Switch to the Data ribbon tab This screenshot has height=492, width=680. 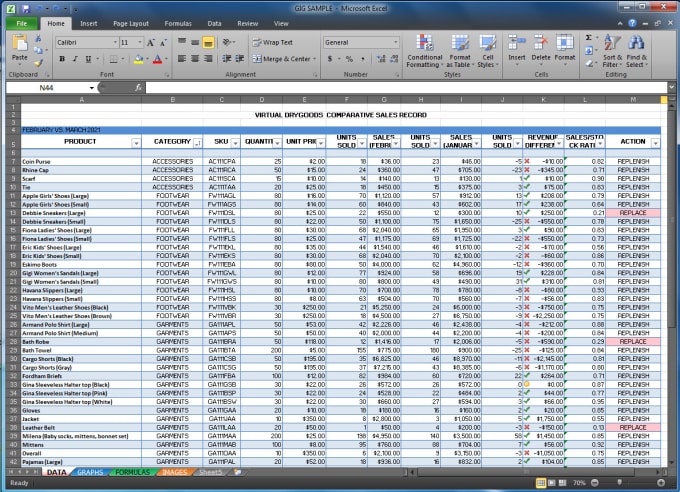(214, 23)
